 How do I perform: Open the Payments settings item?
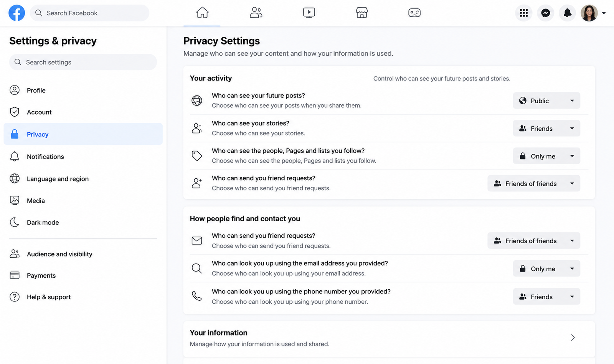click(83, 275)
